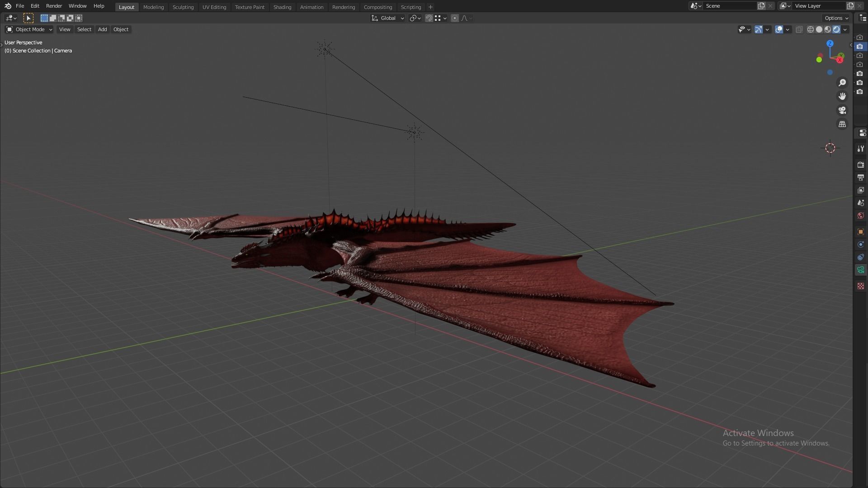The width and height of the screenshot is (868, 488).
Task: Toggle Proportional Editing in header
Action: click(455, 18)
